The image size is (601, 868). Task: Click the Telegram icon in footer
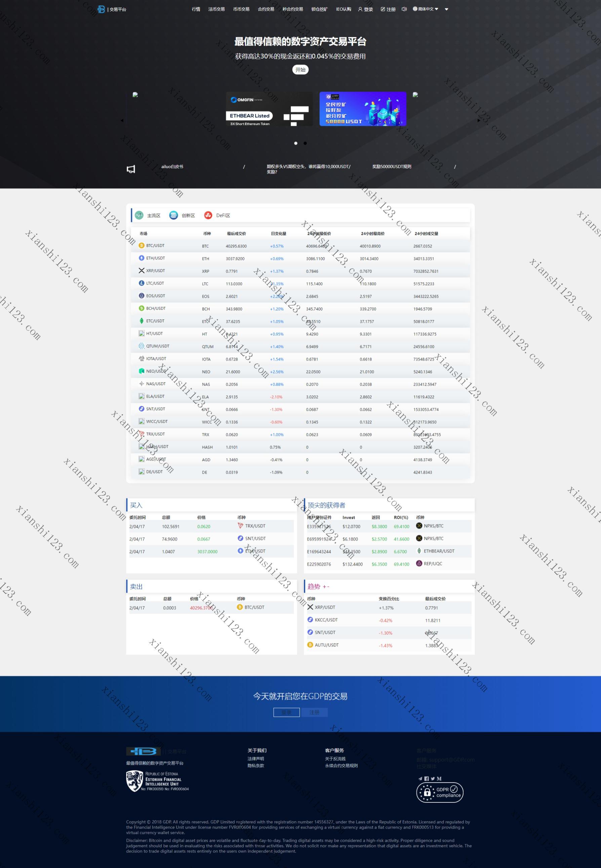pos(420,778)
